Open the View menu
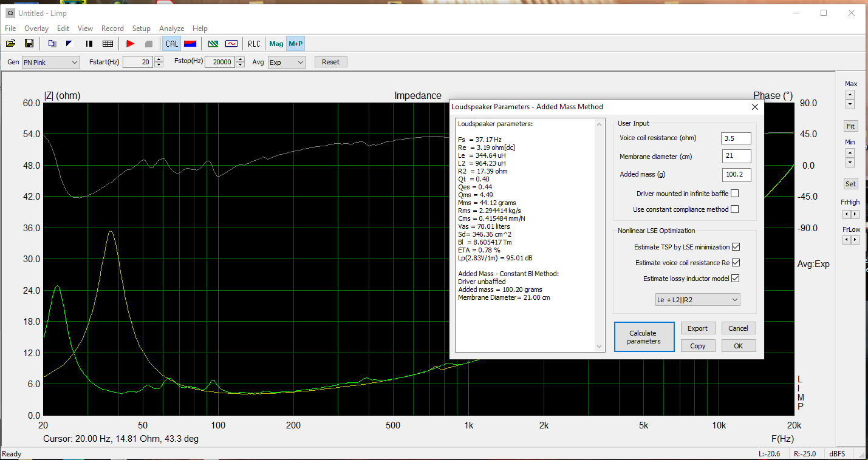 pos(85,29)
